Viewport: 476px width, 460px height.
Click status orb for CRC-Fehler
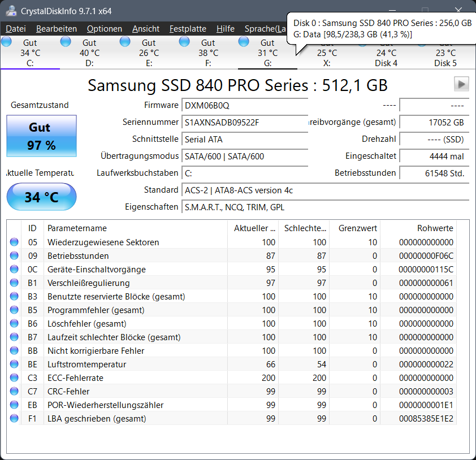(x=14, y=391)
